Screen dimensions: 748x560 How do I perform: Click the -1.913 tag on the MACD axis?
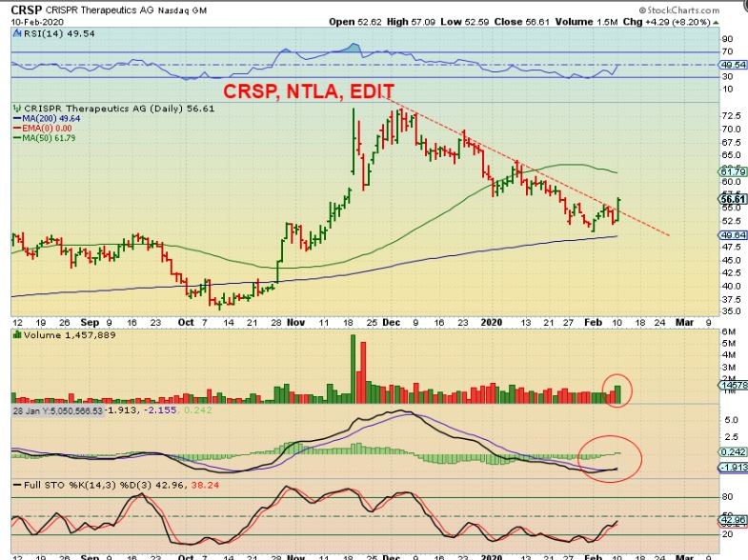(x=733, y=468)
